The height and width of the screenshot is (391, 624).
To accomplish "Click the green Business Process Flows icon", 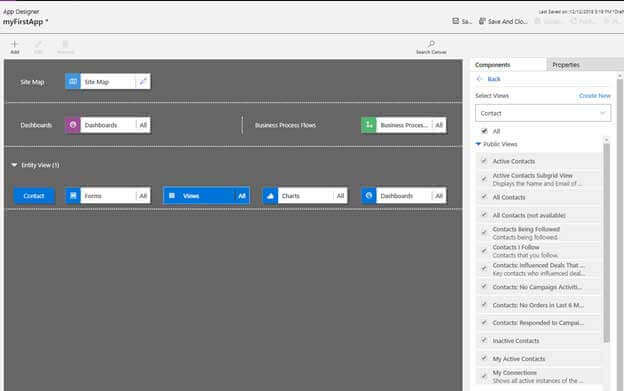I will point(369,125).
